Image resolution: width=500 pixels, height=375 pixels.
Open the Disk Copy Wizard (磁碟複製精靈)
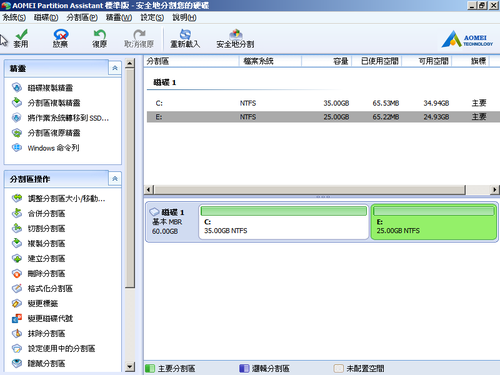click(50, 88)
